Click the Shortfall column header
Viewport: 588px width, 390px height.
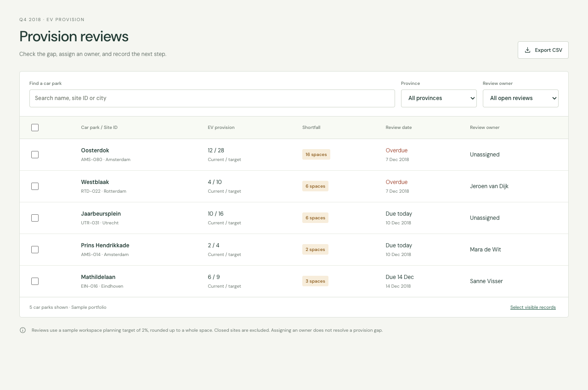[311, 128]
